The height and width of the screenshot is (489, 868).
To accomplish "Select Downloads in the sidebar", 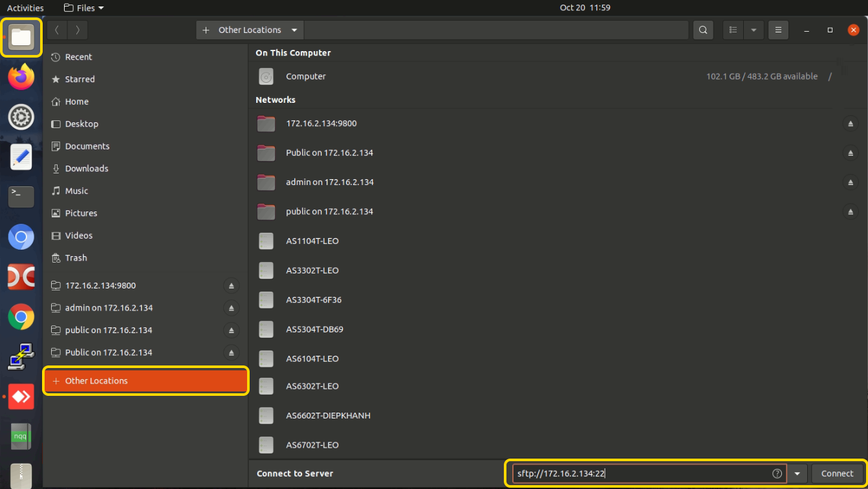I will pyautogui.click(x=85, y=168).
